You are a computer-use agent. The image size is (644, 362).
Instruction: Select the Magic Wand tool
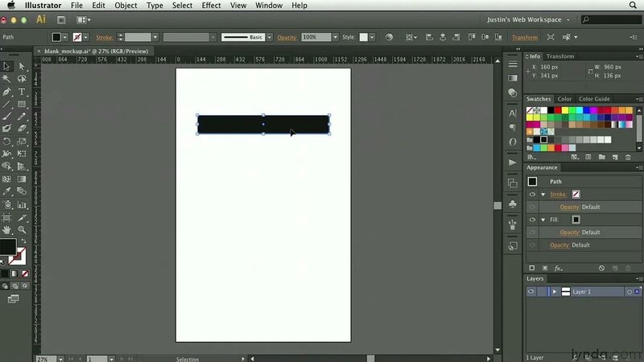(6, 79)
